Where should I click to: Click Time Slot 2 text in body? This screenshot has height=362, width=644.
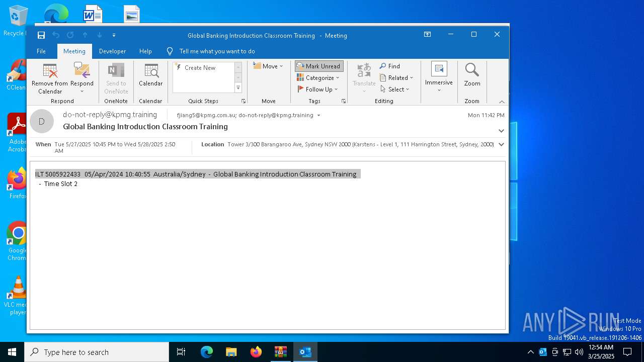pyautogui.click(x=61, y=184)
